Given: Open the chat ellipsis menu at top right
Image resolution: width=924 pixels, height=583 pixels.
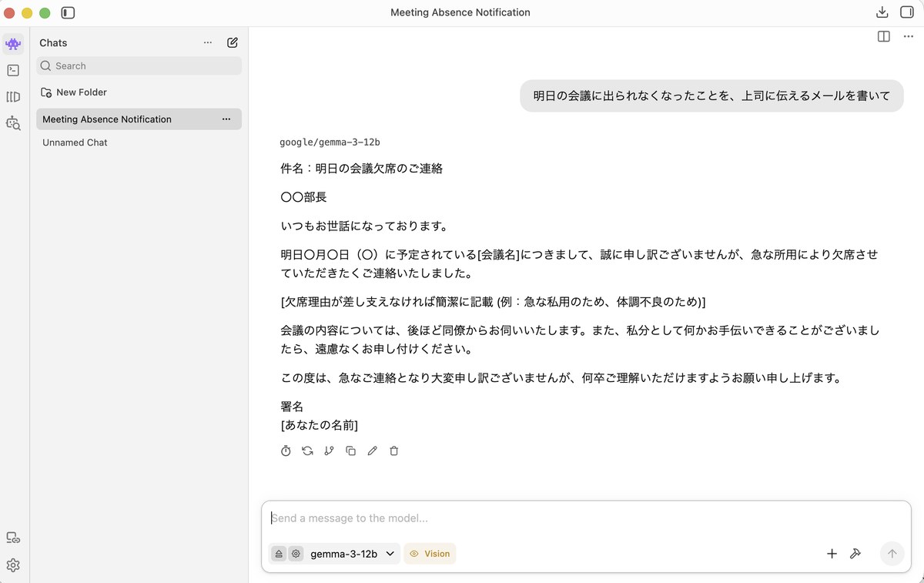Looking at the screenshot, I should point(908,36).
